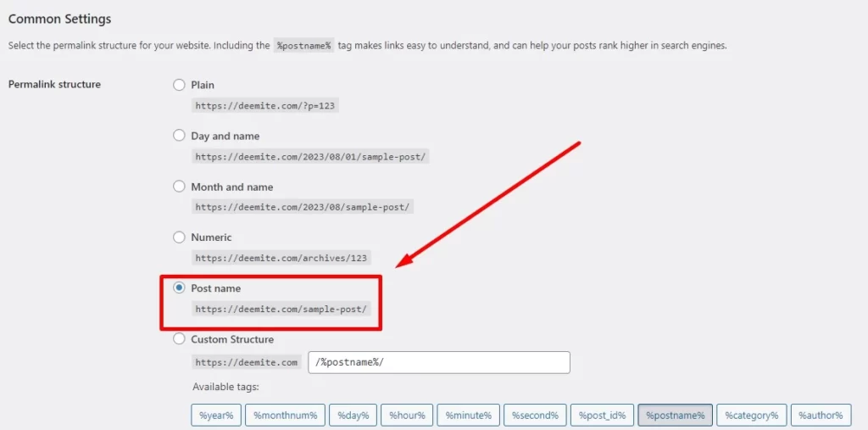The image size is (868, 430).
Task: Click the Common Settings heading
Action: pos(60,19)
